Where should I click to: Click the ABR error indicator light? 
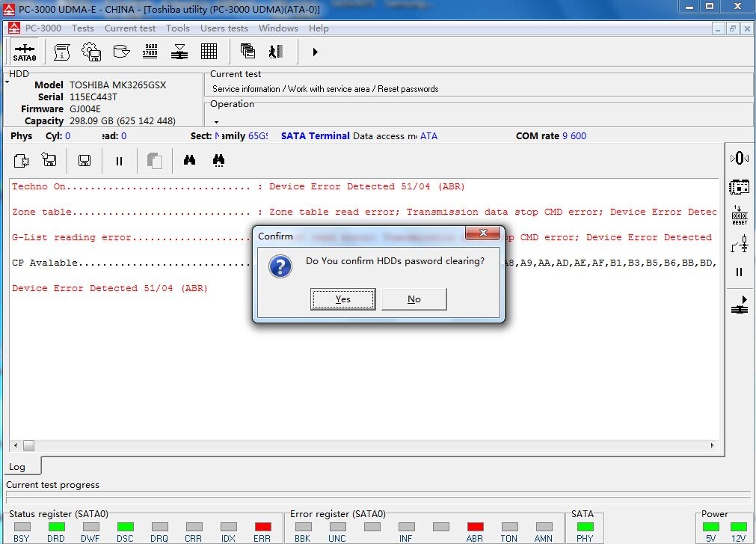pyautogui.click(x=475, y=527)
